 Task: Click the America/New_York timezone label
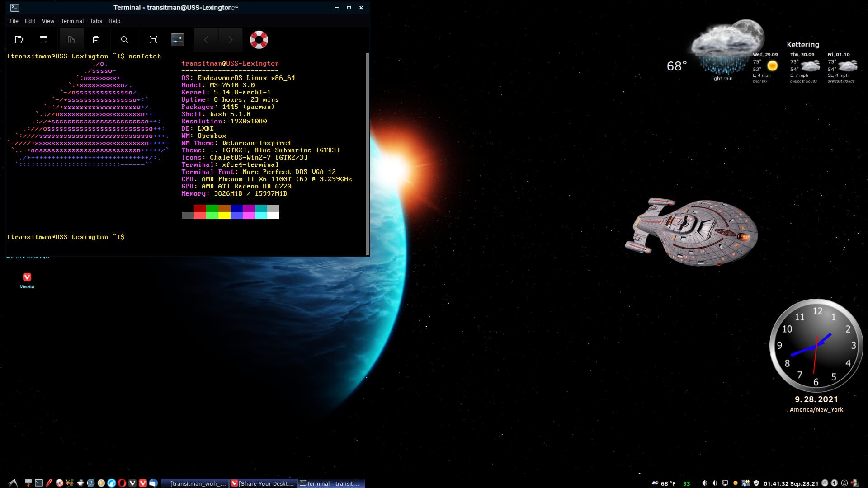click(x=816, y=410)
